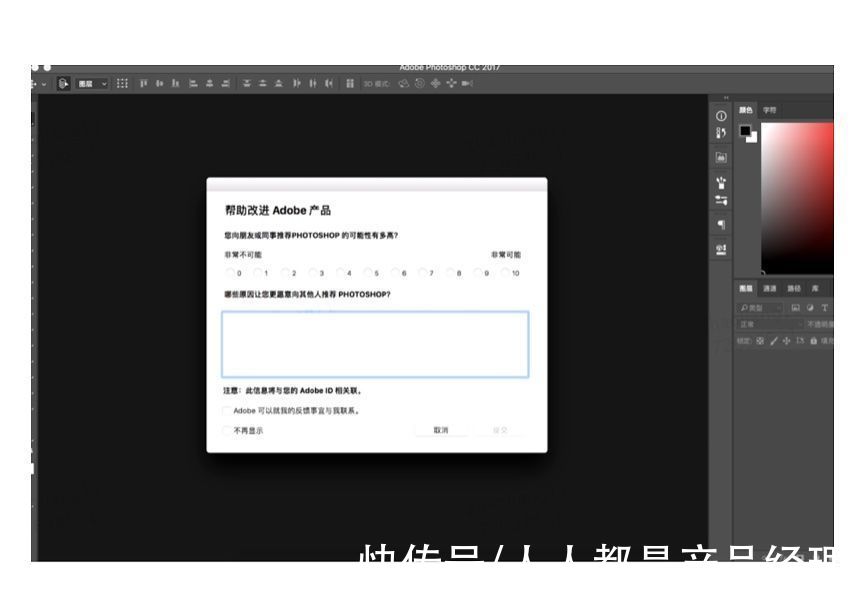Click the greyed submit button in dialog
The image size is (854, 590).
500,430
